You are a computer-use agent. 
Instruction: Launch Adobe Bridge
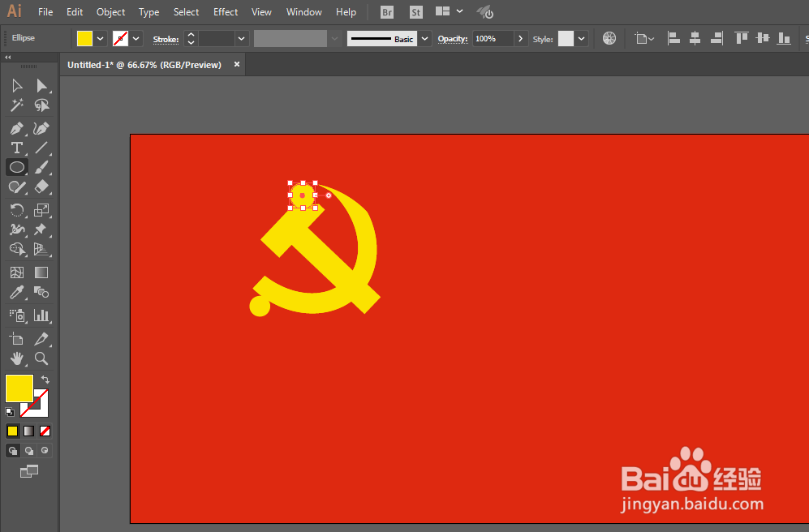tap(387, 12)
